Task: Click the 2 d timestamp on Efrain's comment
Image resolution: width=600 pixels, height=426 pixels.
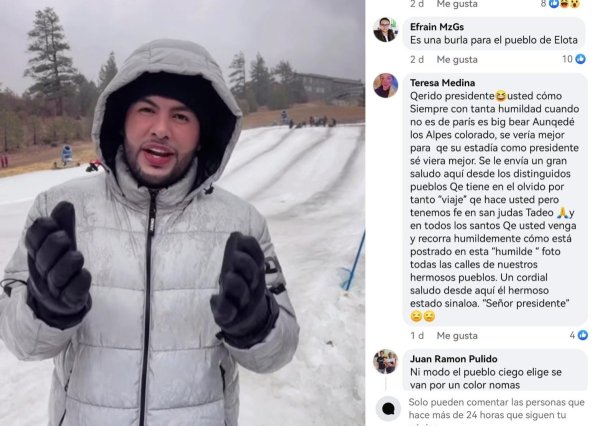Action: [x=417, y=59]
